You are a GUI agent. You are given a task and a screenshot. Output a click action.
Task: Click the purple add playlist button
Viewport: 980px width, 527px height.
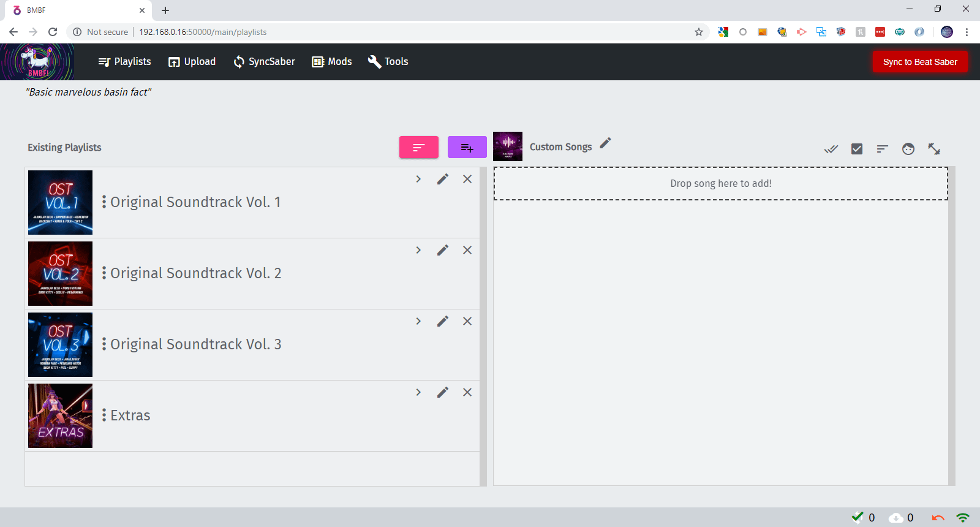(467, 147)
